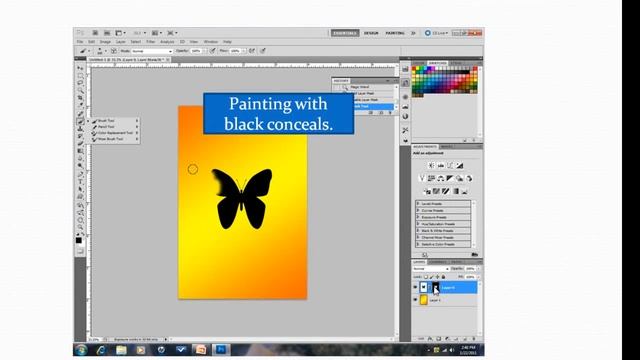Select the Lasso tool

click(80, 83)
